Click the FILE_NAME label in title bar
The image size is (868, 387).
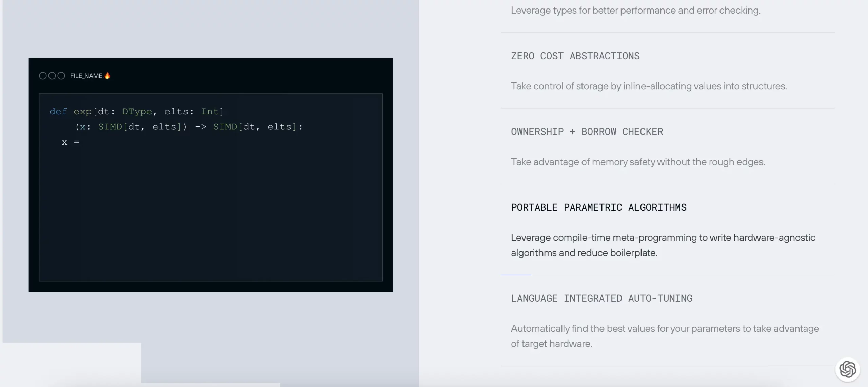point(86,76)
